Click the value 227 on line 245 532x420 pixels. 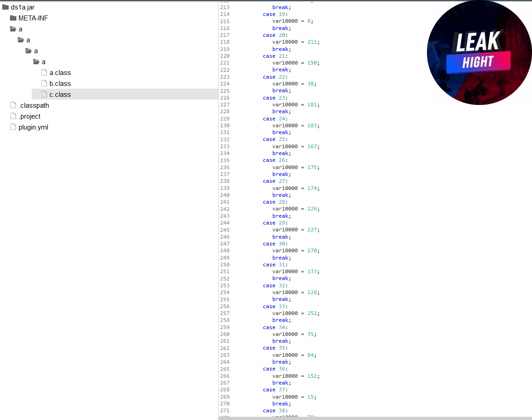coord(312,230)
